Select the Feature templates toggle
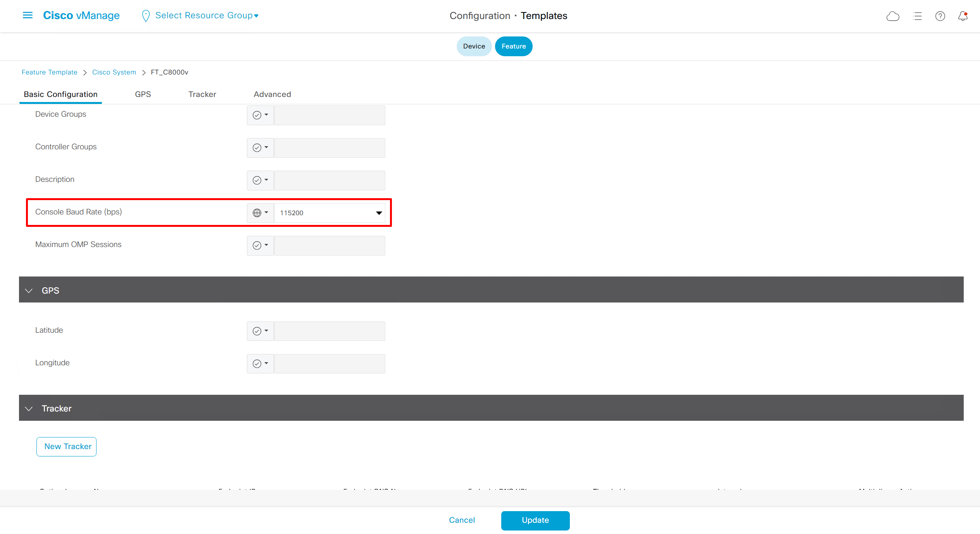Image resolution: width=980 pixels, height=534 pixels. pos(513,46)
